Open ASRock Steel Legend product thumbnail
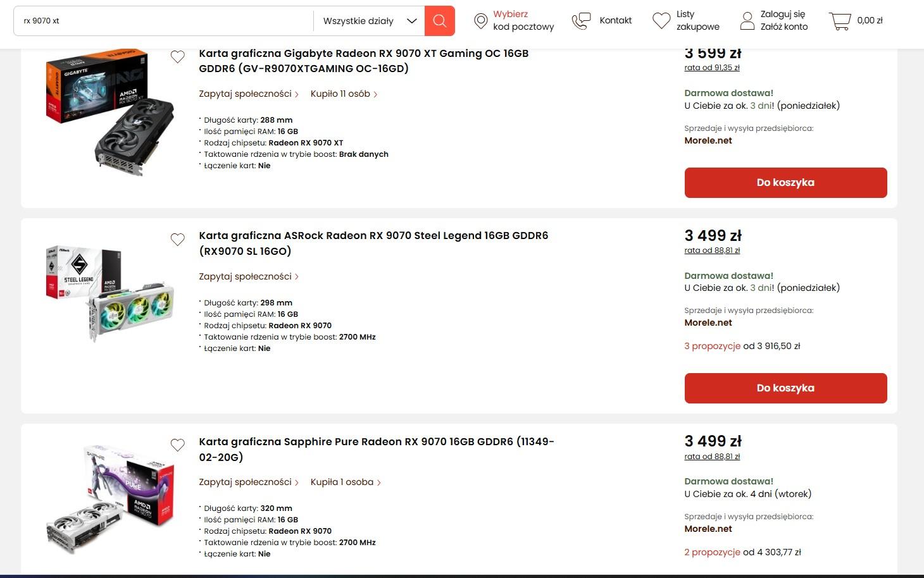 [109, 293]
